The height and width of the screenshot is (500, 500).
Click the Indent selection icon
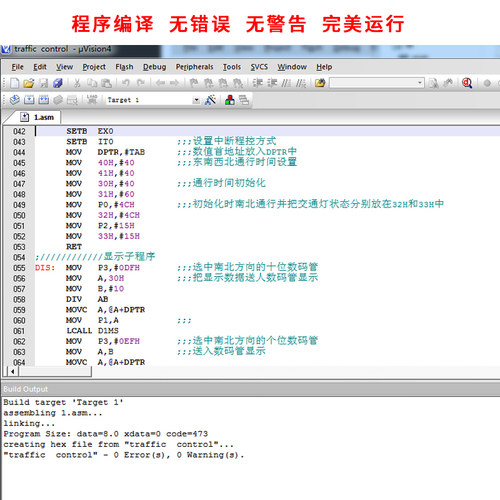pos(257,83)
